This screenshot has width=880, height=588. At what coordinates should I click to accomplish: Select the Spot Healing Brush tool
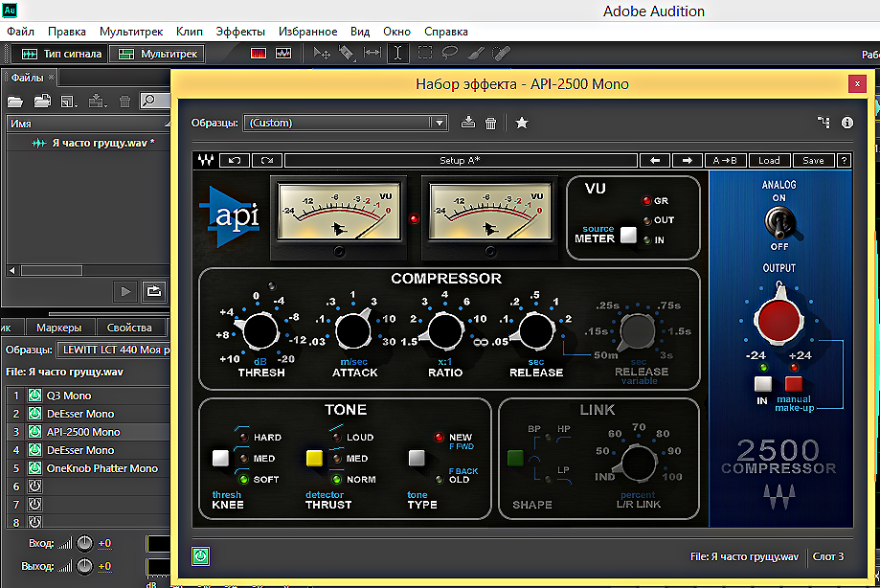(501, 54)
